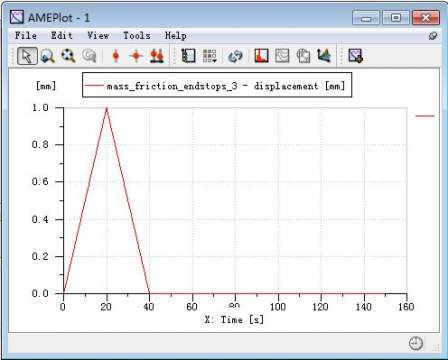Image resolution: width=448 pixels, height=360 pixels.
Task: Click the pin icon right of menu bar
Action: coord(433,36)
